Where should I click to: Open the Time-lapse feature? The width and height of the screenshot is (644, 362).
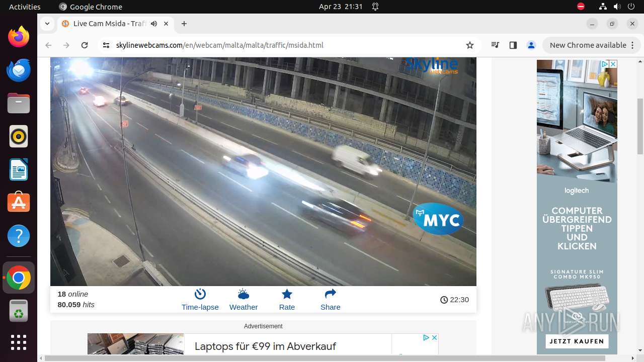[x=200, y=300]
